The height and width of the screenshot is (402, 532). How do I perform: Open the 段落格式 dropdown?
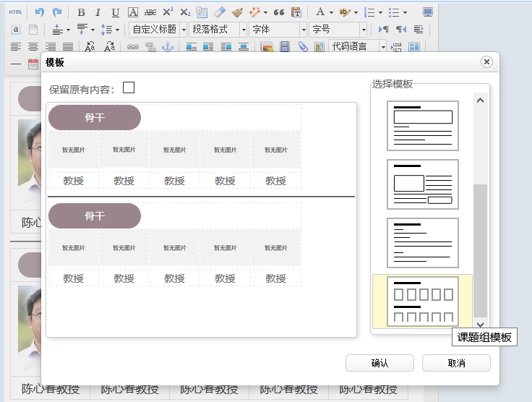(218, 30)
